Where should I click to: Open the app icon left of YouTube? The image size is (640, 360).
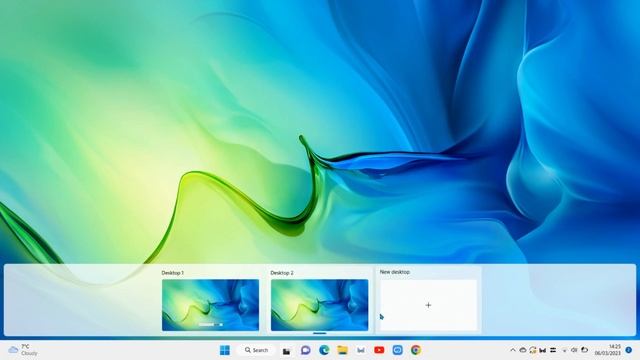pos(361,350)
